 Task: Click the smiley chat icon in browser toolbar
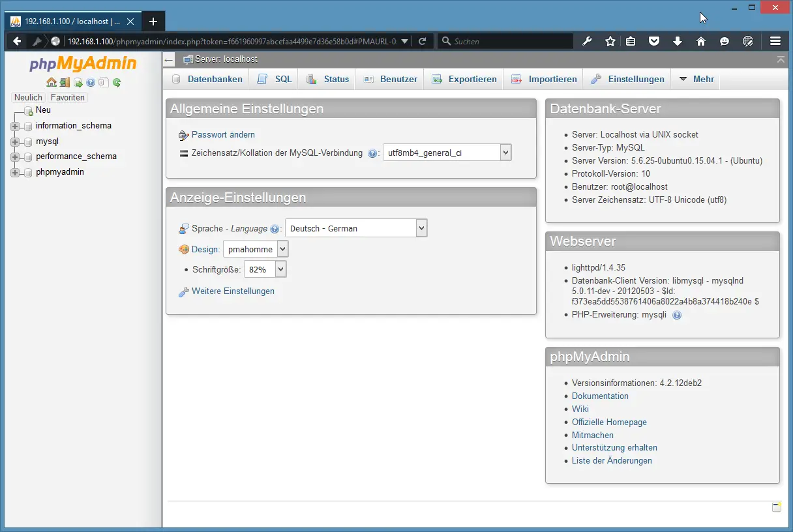(725, 41)
